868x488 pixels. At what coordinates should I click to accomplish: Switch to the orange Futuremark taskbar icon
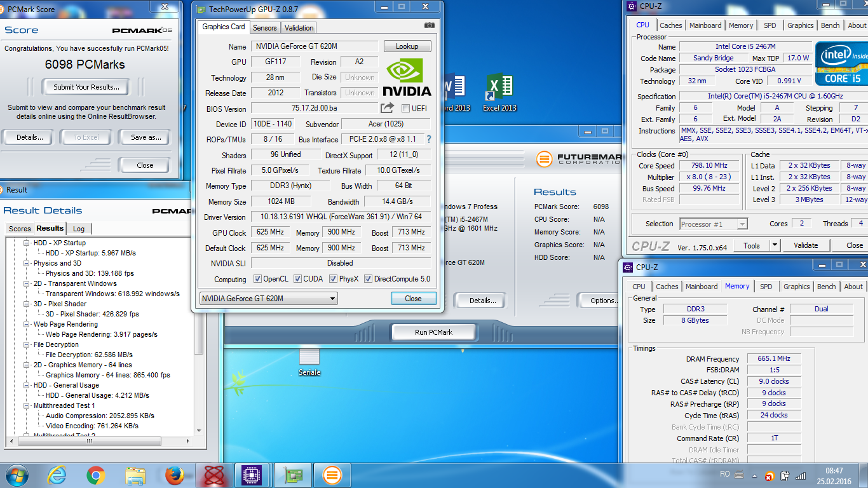pos(332,475)
